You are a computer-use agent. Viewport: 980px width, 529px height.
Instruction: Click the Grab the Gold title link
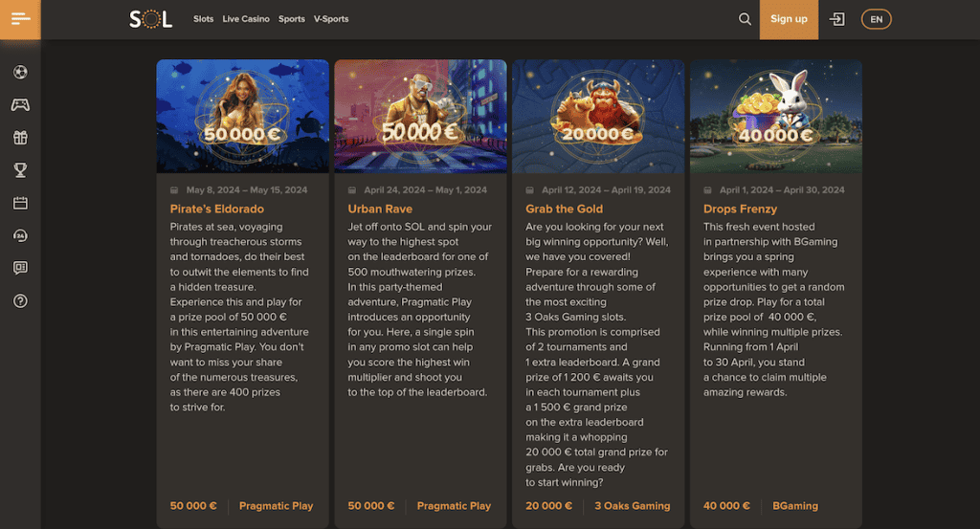(x=564, y=209)
